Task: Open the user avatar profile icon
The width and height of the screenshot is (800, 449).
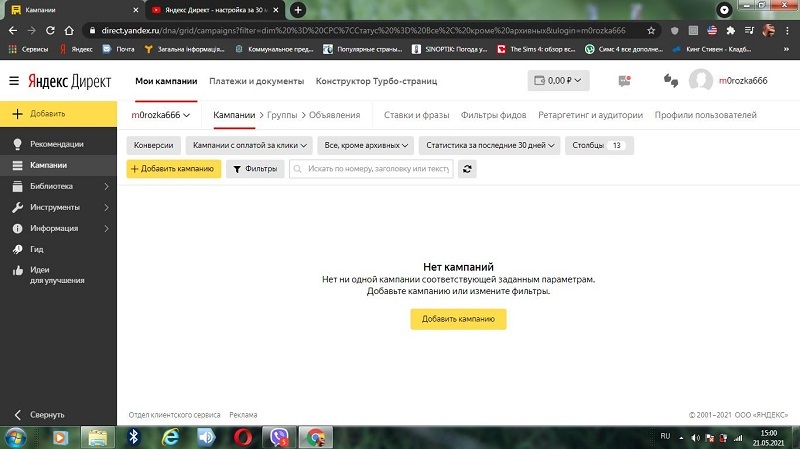Action: point(701,80)
